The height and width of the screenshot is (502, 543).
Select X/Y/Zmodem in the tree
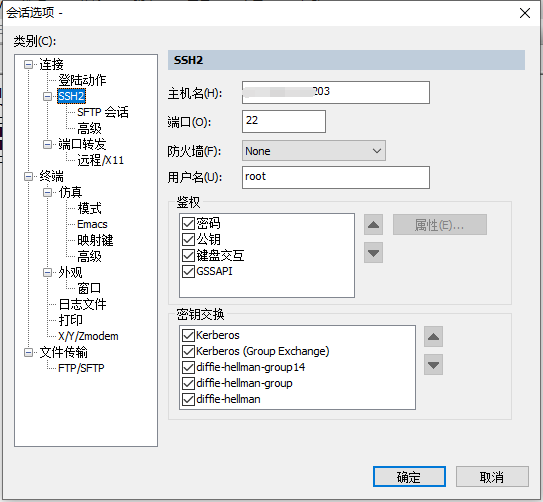pyautogui.click(x=88, y=336)
